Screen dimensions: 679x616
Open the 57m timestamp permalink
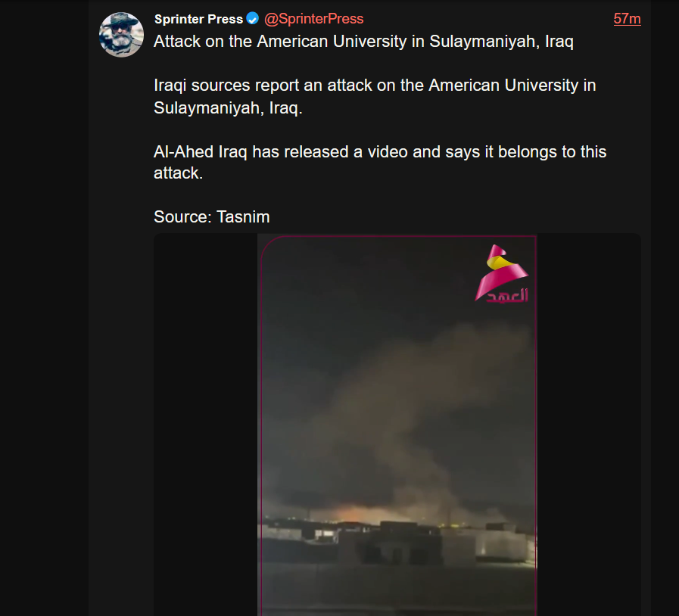pos(627,19)
